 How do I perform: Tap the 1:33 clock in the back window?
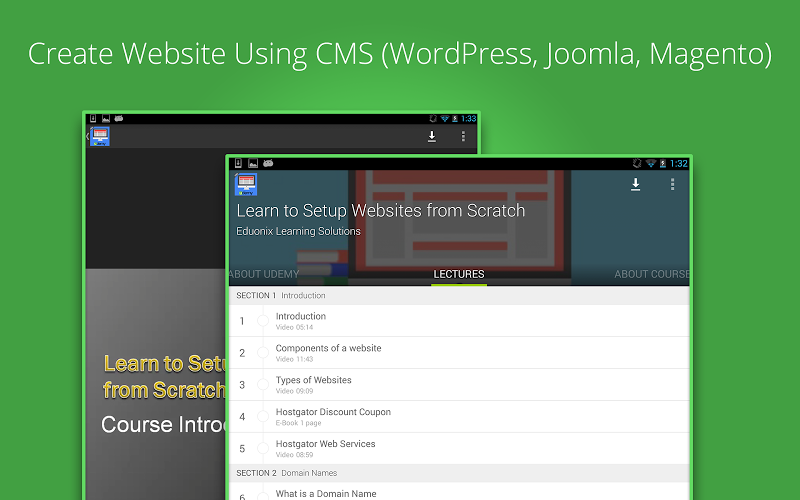tap(468, 119)
